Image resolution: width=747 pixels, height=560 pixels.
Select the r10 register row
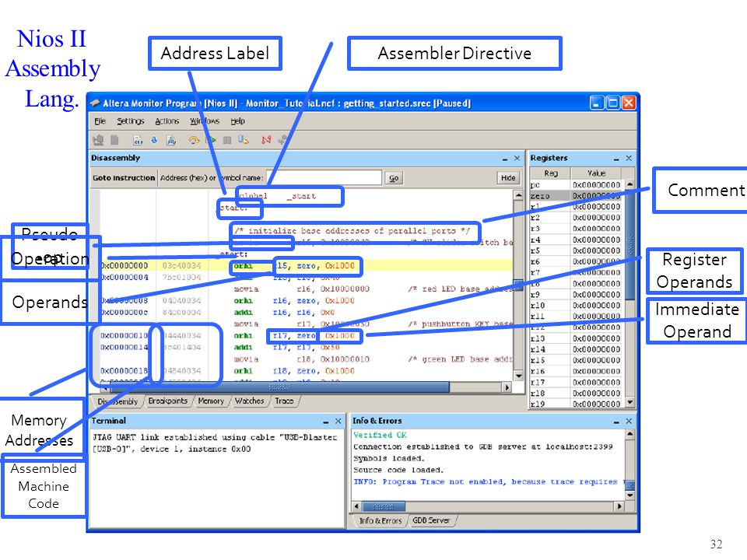(x=576, y=305)
